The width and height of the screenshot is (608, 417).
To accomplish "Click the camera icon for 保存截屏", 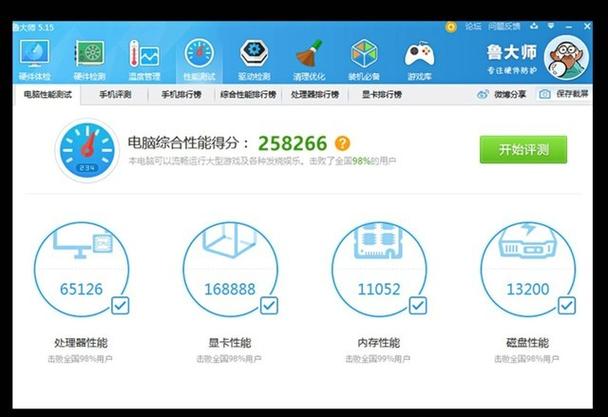I will tap(545, 94).
